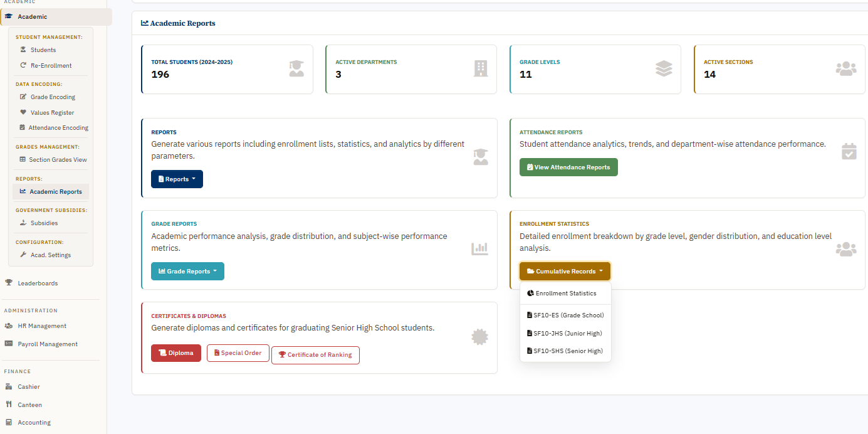Select Enrollment Statistics from the dropdown menu
This screenshot has height=434, width=868.
click(565, 293)
